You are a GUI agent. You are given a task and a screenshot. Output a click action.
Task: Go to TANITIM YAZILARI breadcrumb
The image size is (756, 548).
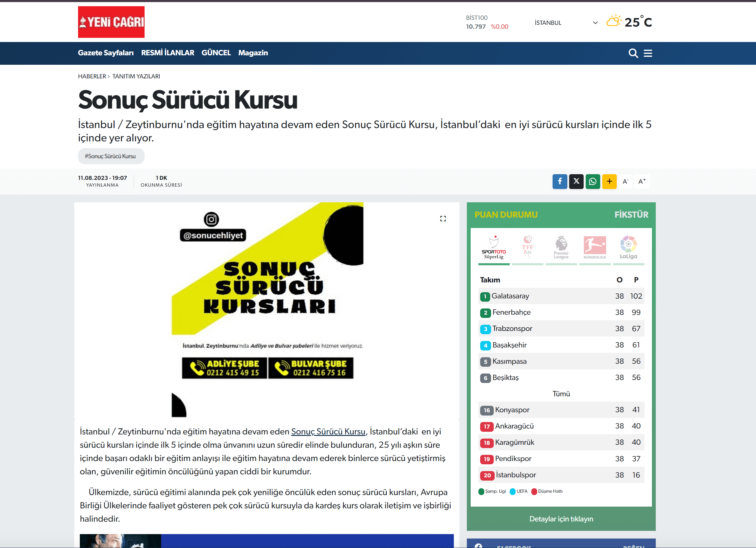136,76
